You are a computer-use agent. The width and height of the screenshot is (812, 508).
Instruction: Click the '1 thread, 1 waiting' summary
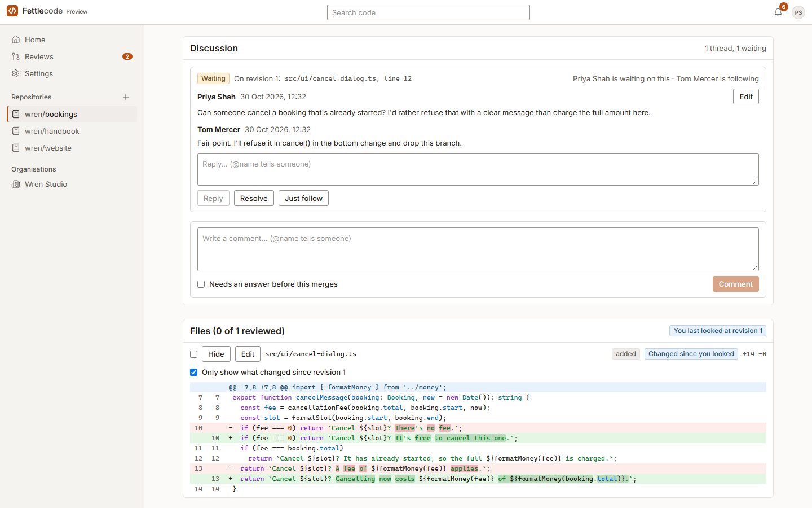click(735, 49)
